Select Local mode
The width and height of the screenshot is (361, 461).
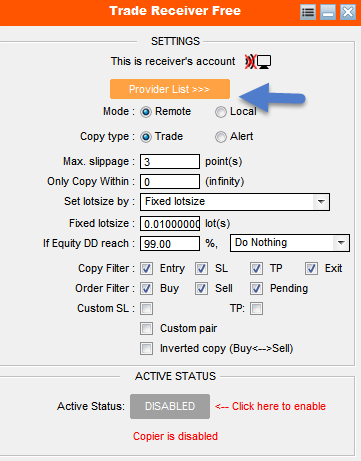point(221,112)
